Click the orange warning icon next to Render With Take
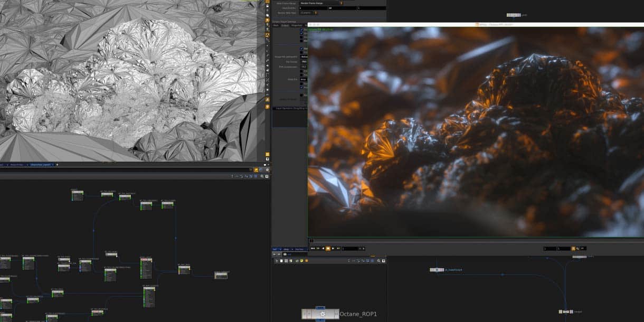The image size is (644, 322). pos(316,13)
